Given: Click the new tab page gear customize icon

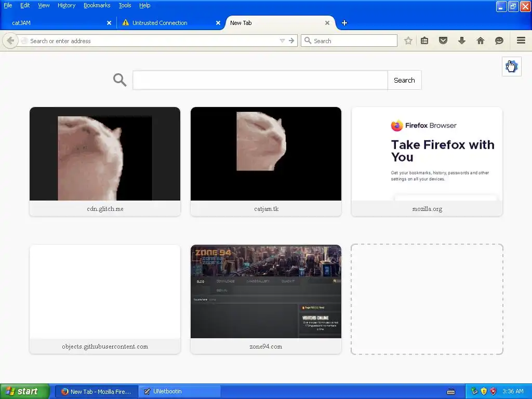Looking at the screenshot, I should (512, 66).
